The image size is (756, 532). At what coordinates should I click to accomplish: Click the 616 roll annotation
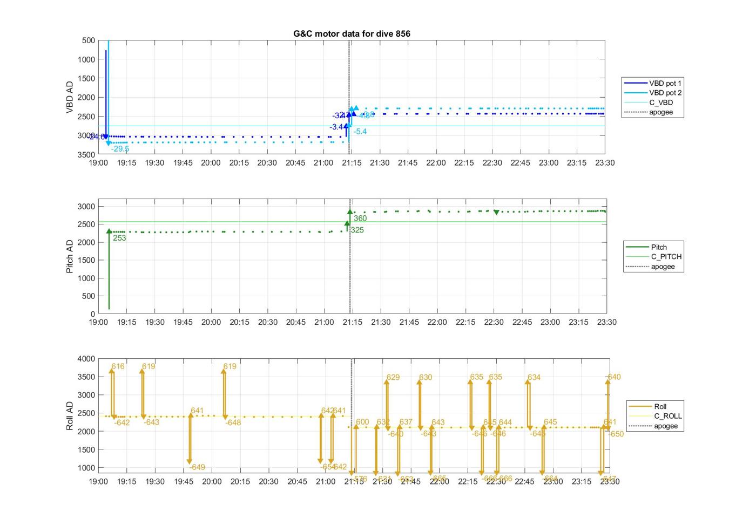118,366
